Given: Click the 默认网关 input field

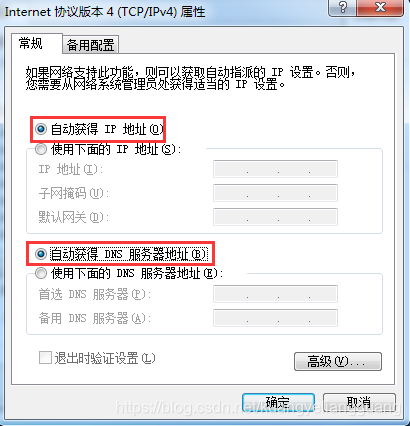Looking at the screenshot, I should (275, 217).
